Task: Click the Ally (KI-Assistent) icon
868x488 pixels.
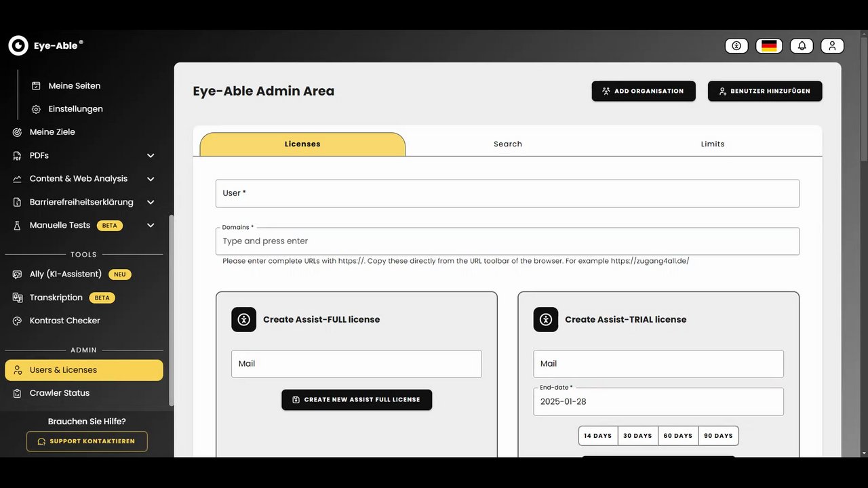Action: (x=18, y=274)
